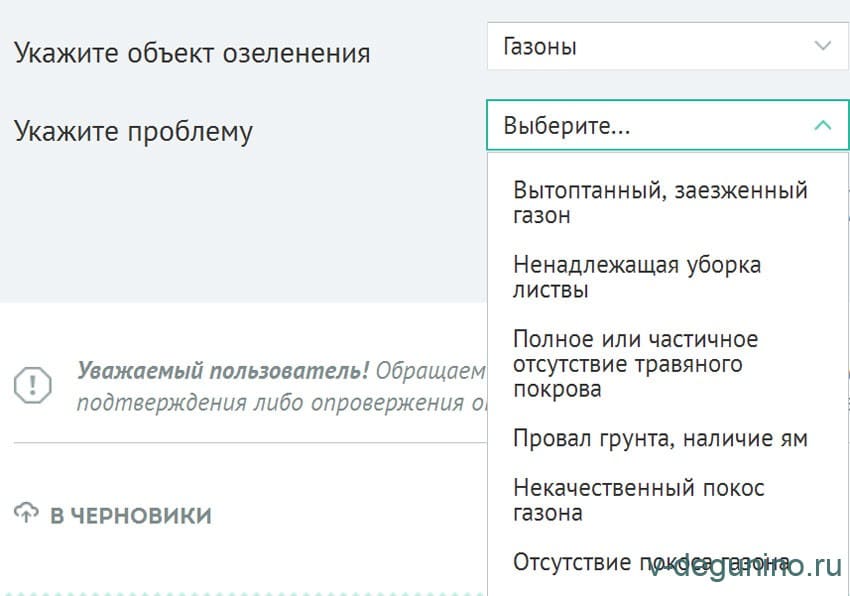Click the Укажите проблему label
The width and height of the screenshot is (850, 596).
pos(133,131)
